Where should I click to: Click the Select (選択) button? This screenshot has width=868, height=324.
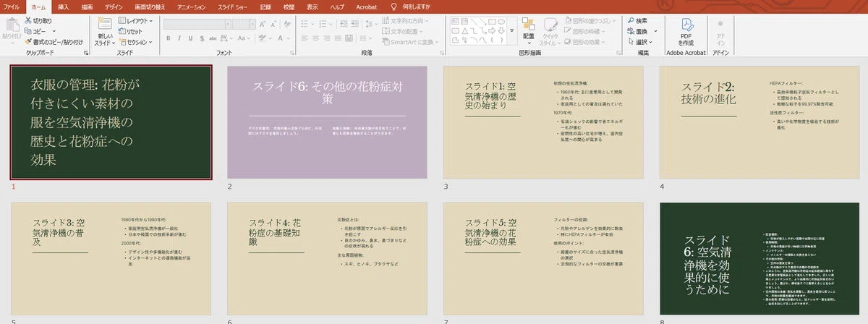640,42
